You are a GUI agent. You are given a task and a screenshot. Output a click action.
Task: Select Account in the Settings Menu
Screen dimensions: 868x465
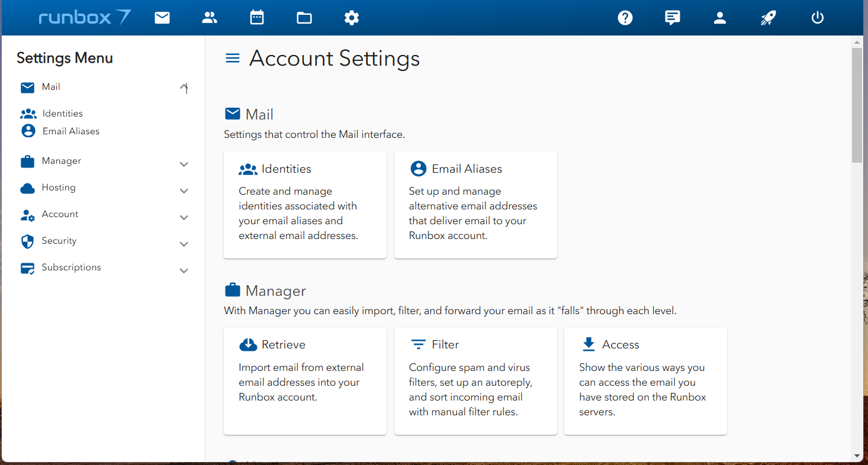coord(60,214)
